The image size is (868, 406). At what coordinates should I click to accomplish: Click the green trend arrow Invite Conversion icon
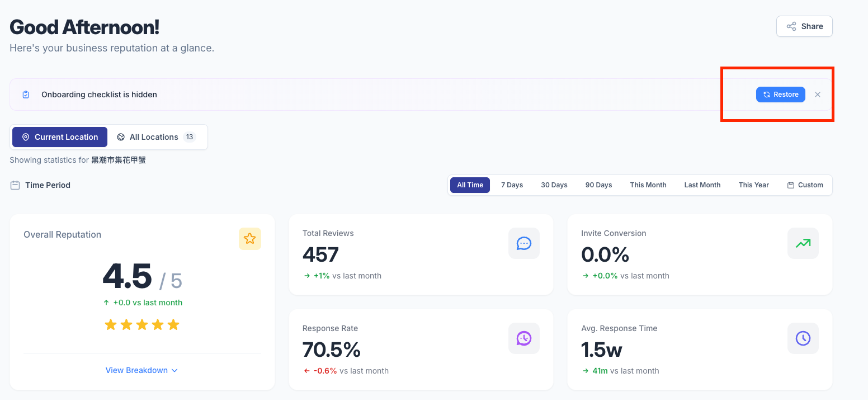[803, 243]
